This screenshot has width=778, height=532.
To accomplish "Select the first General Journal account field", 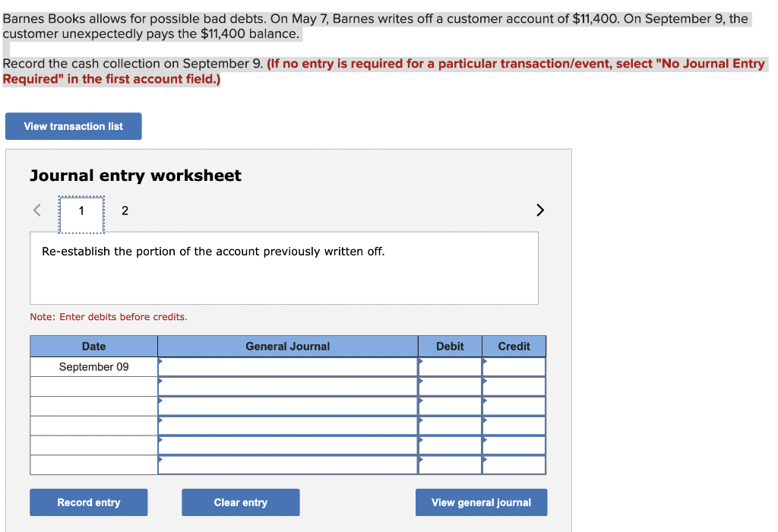I will coord(288,367).
